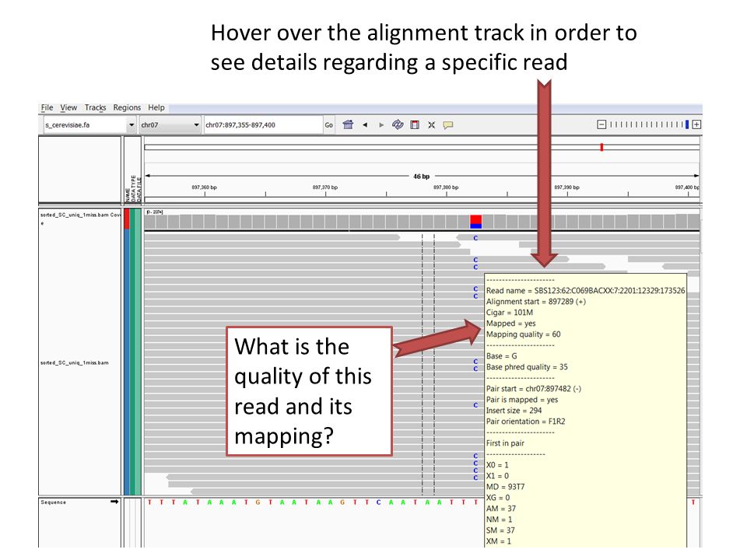Click the red attribute color bar
Viewport: 747px width, 560px height.
[127, 219]
